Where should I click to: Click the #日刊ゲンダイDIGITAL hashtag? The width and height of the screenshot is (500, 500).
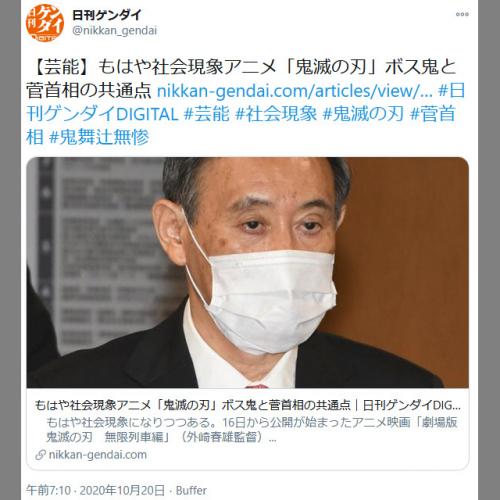245,102
